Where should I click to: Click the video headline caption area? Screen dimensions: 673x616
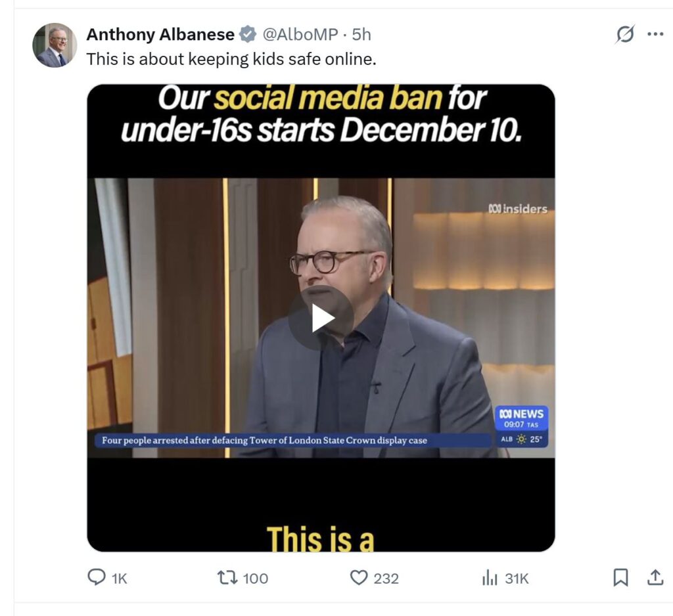coord(321,114)
